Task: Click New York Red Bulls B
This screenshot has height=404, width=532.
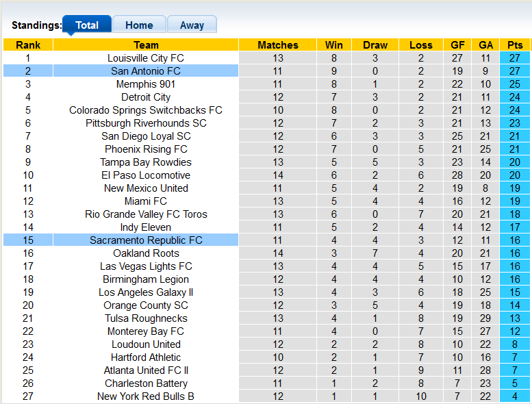Action: tap(146, 396)
